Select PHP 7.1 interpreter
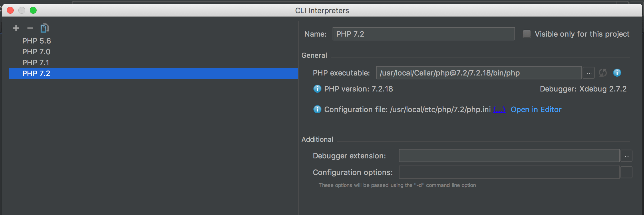Screen dimensions: 644x215 154,63
